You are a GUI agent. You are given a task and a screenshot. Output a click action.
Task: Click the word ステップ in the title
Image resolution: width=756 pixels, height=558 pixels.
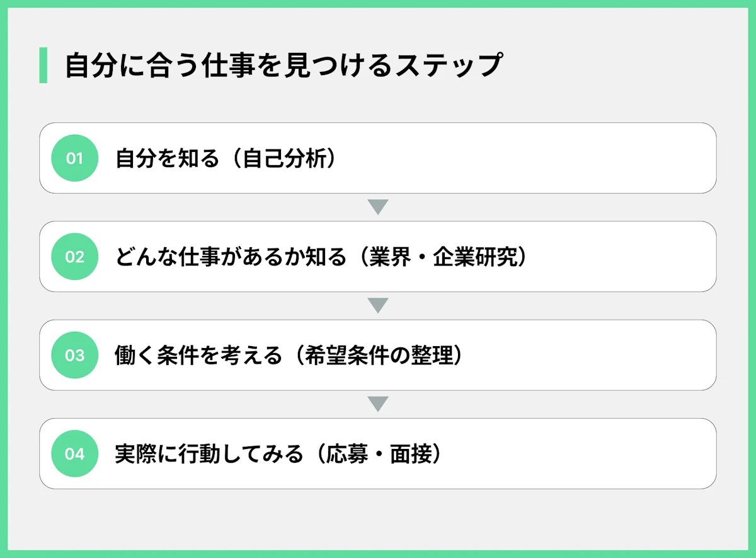click(449, 66)
